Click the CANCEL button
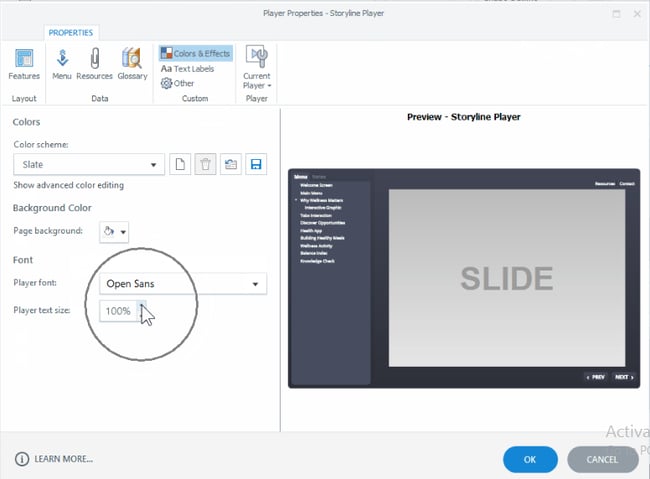Viewport: 650px width, 479px height. (602, 460)
